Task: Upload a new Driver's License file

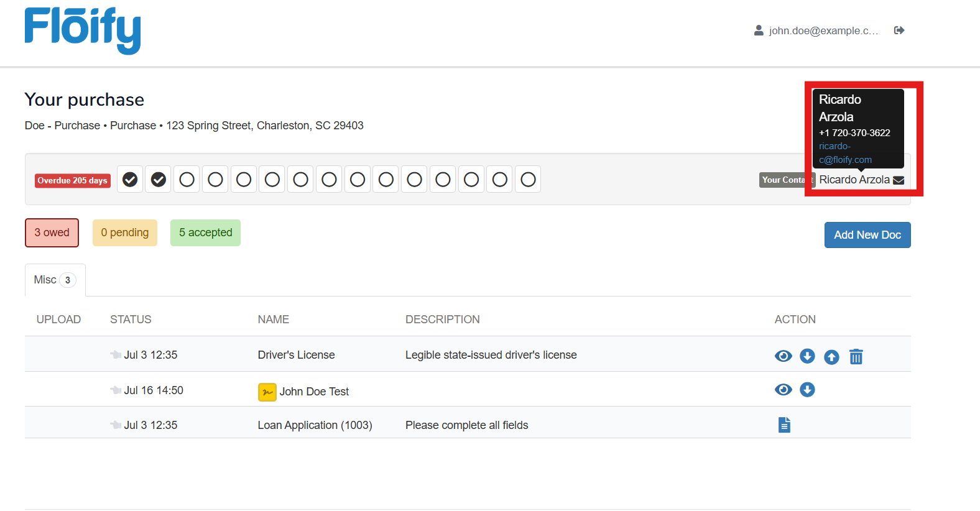Action: [x=831, y=357]
